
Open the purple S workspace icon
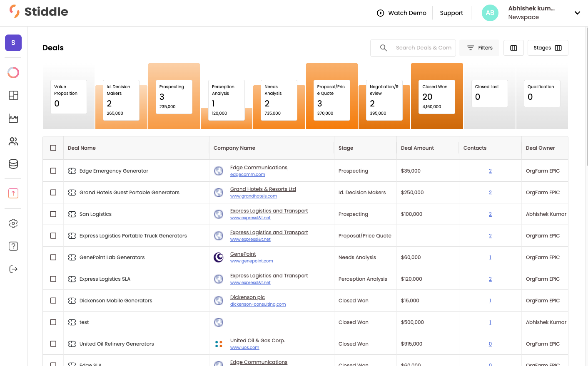13,43
